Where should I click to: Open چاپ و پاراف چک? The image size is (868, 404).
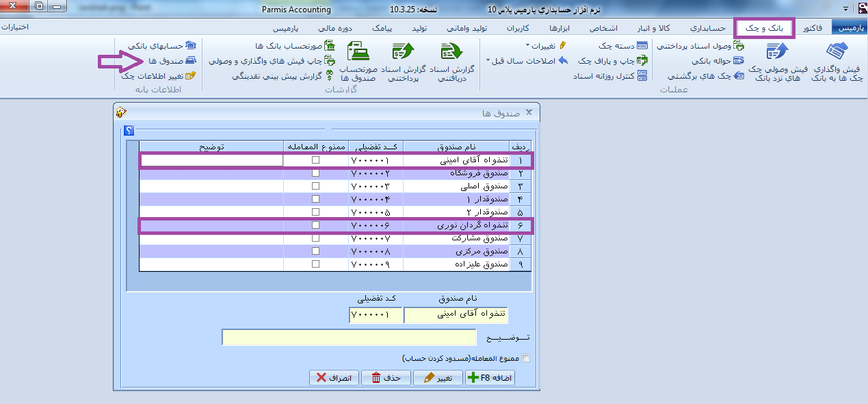[612, 61]
